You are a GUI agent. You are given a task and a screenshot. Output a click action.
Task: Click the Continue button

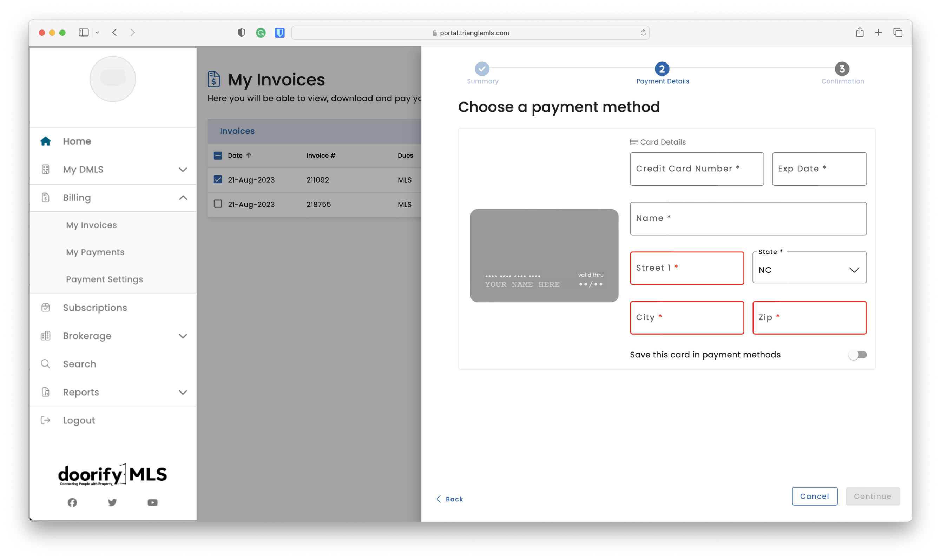(x=873, y=496)
